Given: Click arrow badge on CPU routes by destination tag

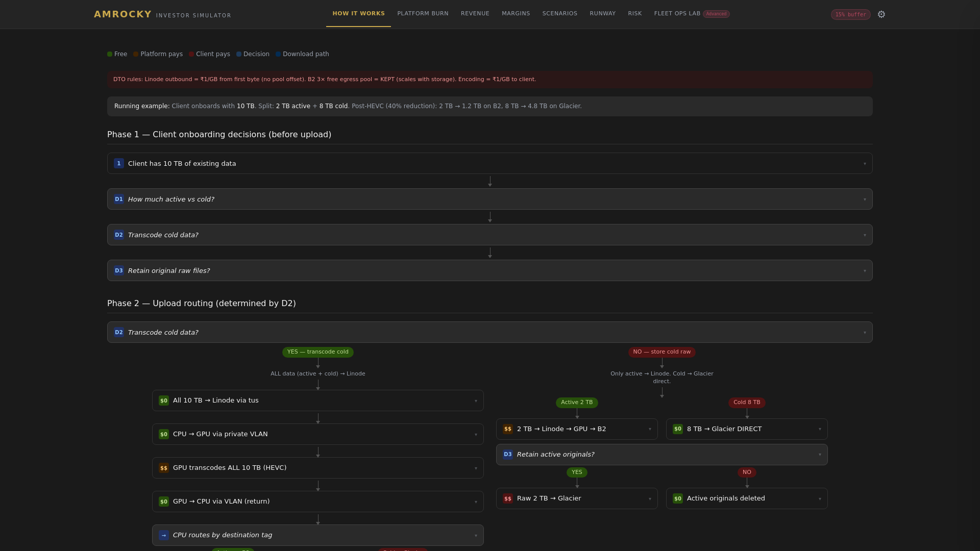Looking at the screenshot, I should tap(164, 535).
